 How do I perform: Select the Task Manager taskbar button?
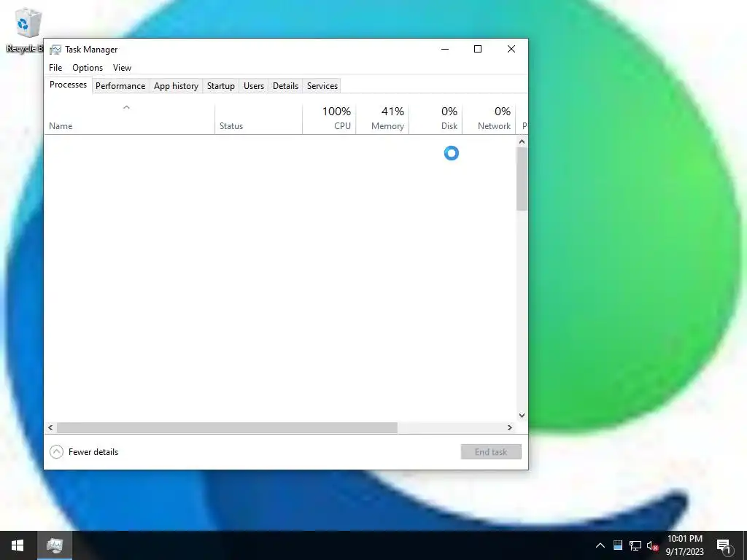tap(55, 545)
